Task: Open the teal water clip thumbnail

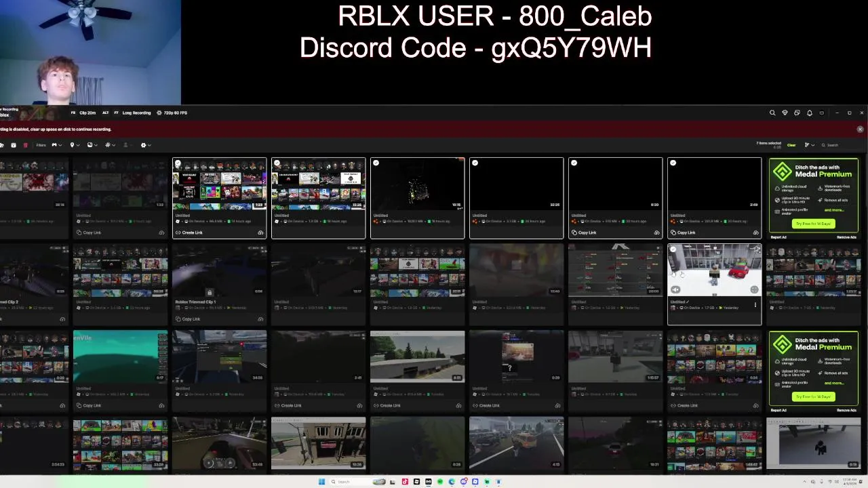Action: [120, 357]
